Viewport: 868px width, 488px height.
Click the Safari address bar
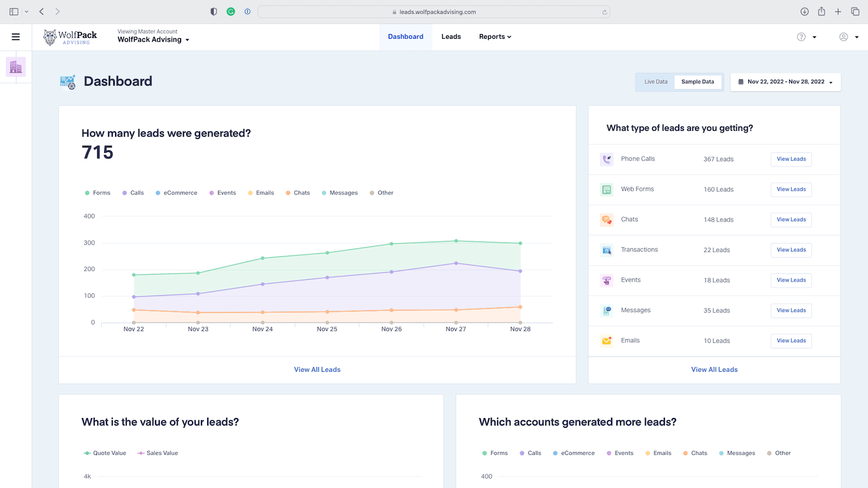434,12
